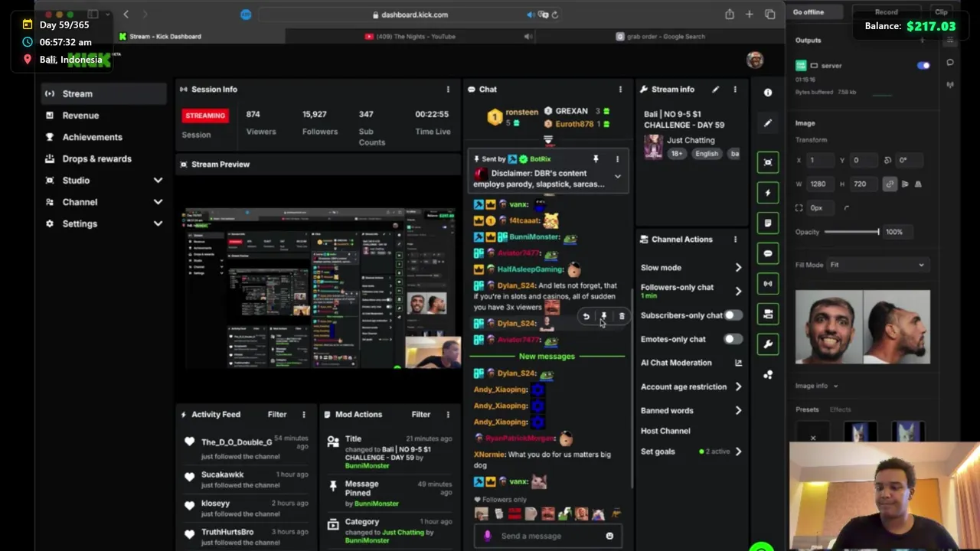The height and width of the screenshot is (551, 980).
Task: Click the Go offline button
Action: pos(808,12)
